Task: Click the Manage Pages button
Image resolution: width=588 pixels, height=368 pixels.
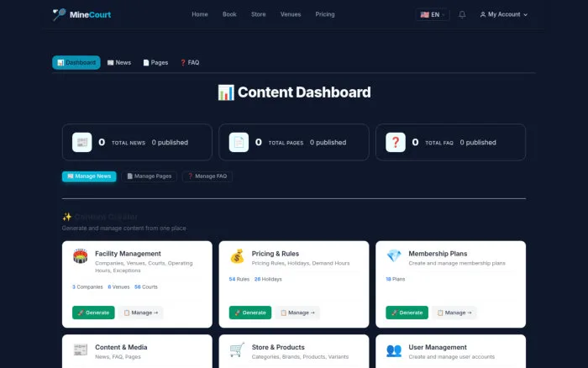Action: pos(150,176)
